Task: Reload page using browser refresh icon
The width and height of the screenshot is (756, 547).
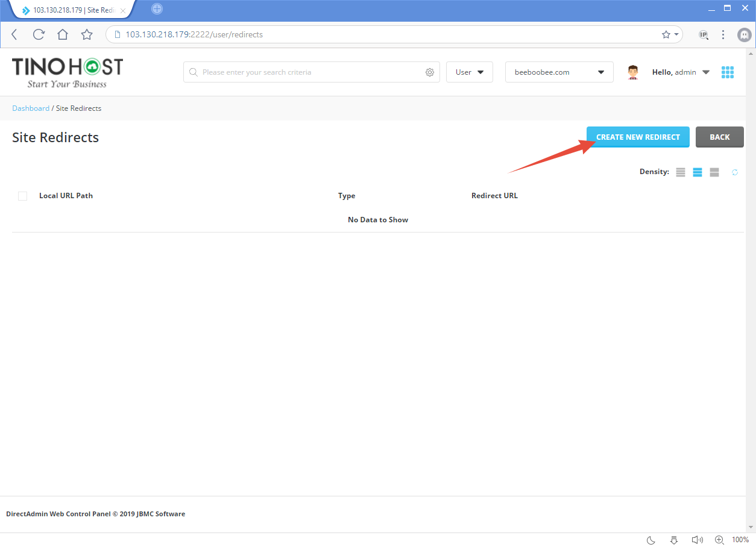Action: (x=39, y=35)
